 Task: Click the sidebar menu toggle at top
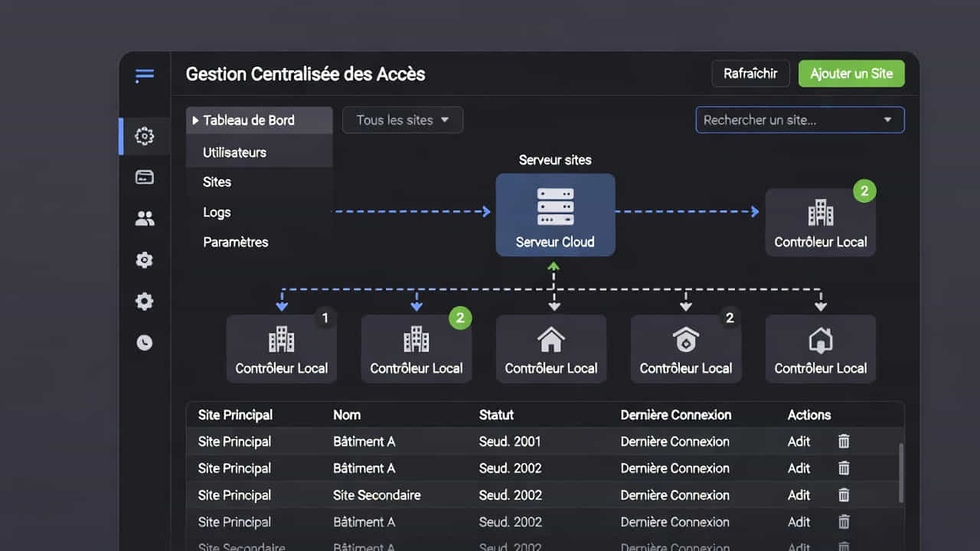(x=144, y=76)
